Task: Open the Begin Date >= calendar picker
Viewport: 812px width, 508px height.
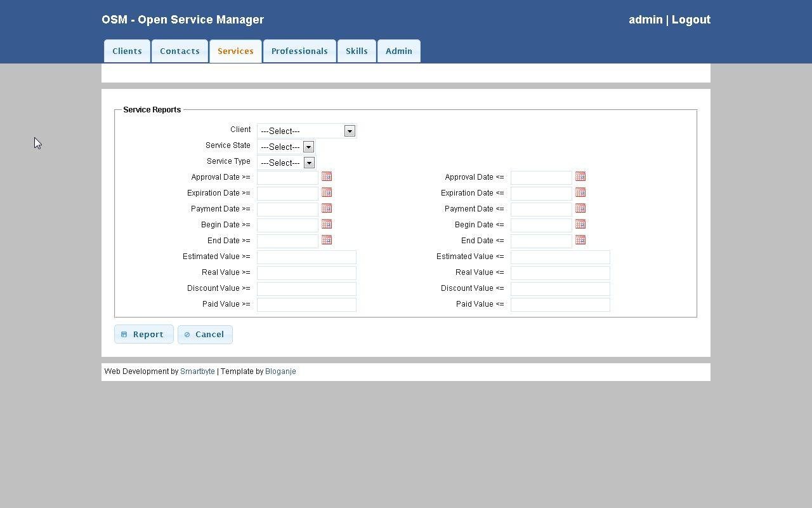Action: 327,224
